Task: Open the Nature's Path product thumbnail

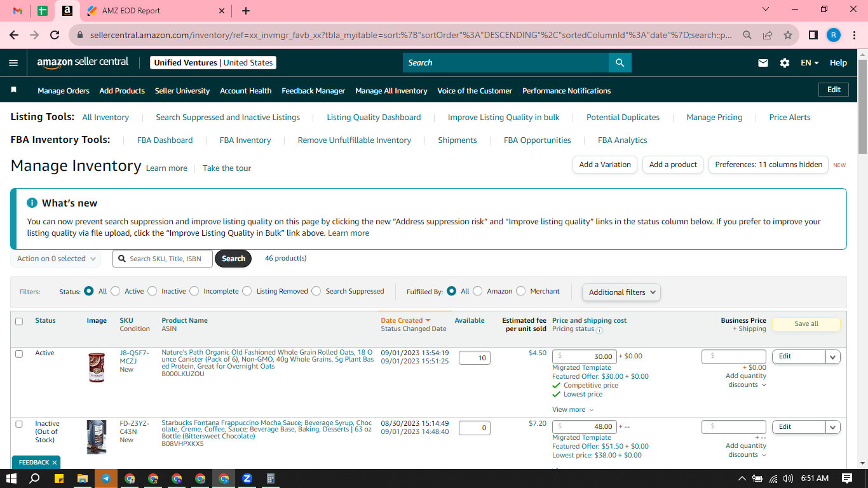Action: (97, 367)
